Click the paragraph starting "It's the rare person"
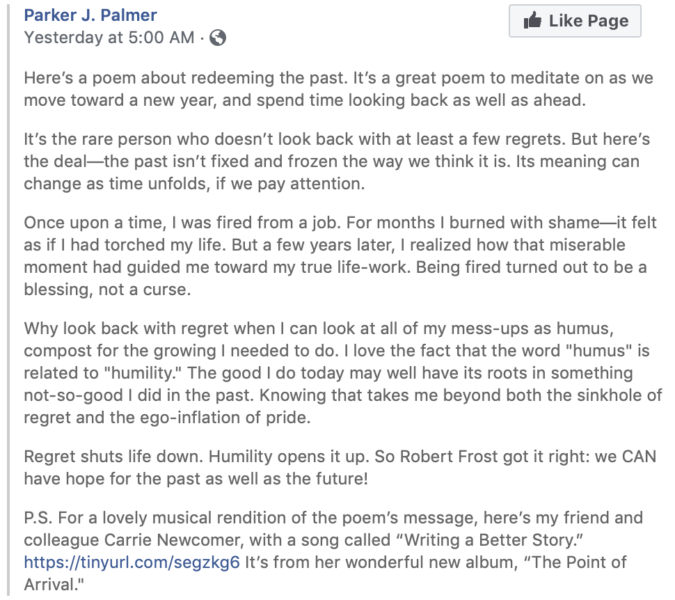This screenshot has width=675, height=600. click(337, 161)
